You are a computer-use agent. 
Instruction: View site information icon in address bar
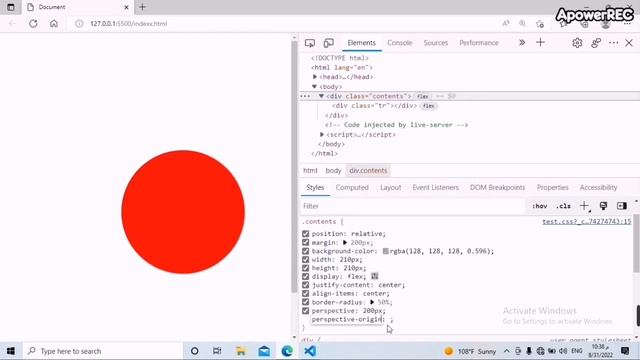click(x=79, y=24)
